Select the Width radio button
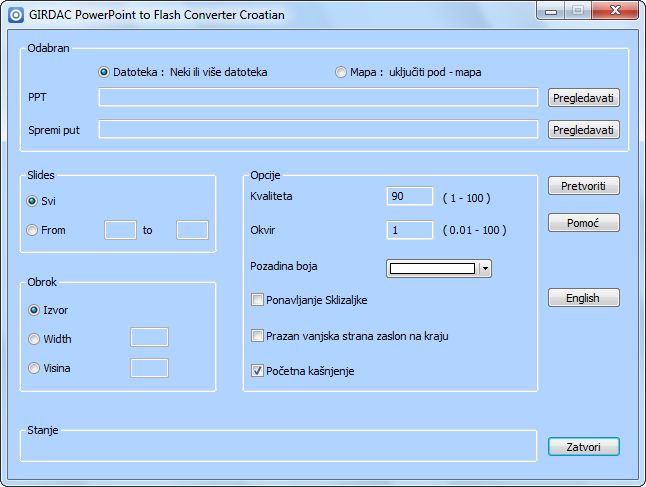This screenshot has height=487, width=646. click(x=34, y=339)
